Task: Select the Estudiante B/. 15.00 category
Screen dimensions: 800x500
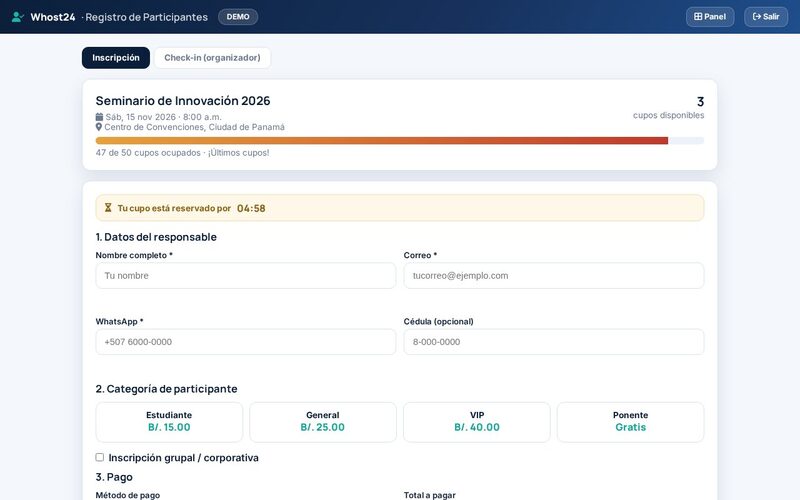Action: (169, 422)
